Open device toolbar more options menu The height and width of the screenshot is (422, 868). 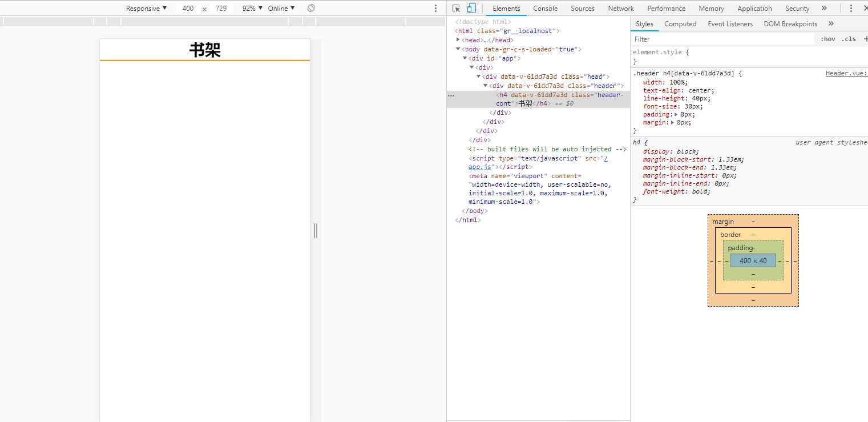(x=436, y=8)
